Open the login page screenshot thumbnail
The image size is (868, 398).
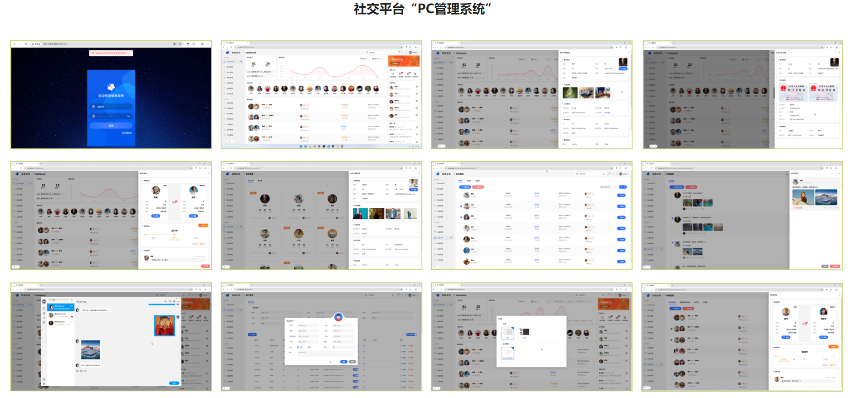click(x=111, y=95)
